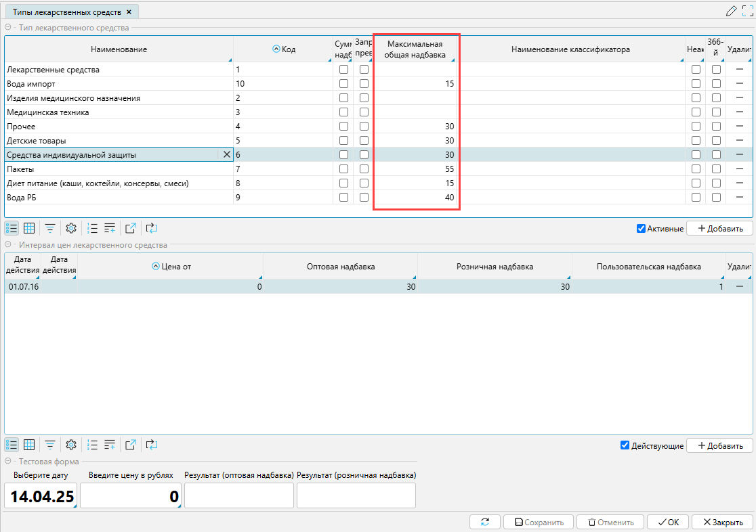Click Добавить in the price interval section
The height and width of the screenshot is (532, 756).
click(x=719, y=445)
